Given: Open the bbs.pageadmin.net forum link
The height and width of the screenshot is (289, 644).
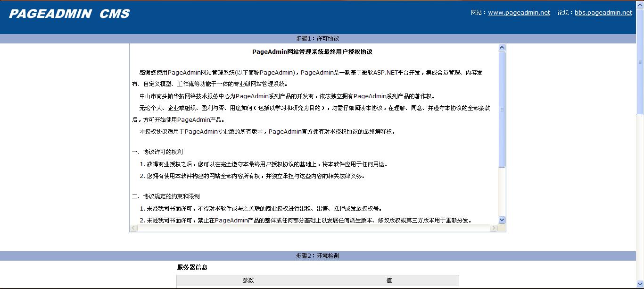Looking at the screenshot, I should pyautogui.click(x=603, y=13).
